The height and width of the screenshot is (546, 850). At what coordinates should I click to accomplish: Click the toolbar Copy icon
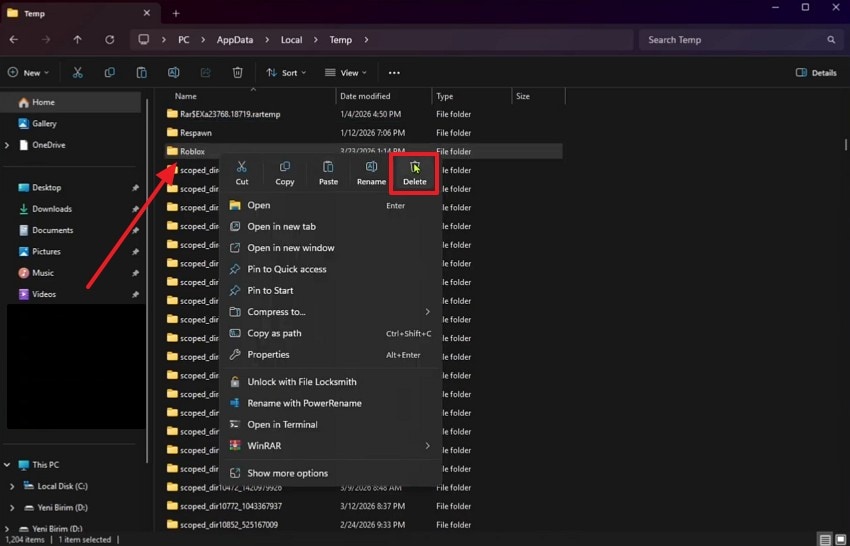(x=110, y=73)
